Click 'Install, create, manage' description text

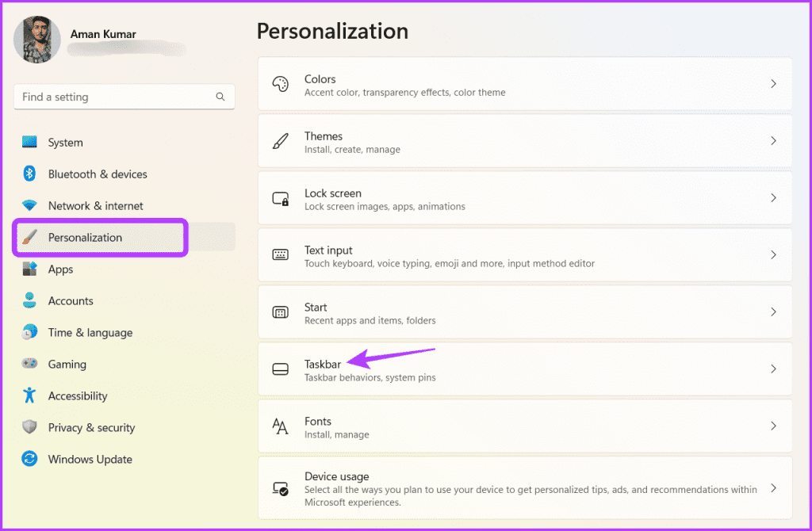tap(352, 150)
